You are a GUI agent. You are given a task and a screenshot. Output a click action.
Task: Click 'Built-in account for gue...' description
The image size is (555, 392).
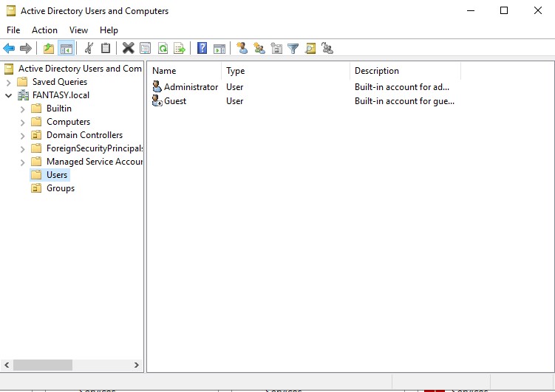(404, 101)
